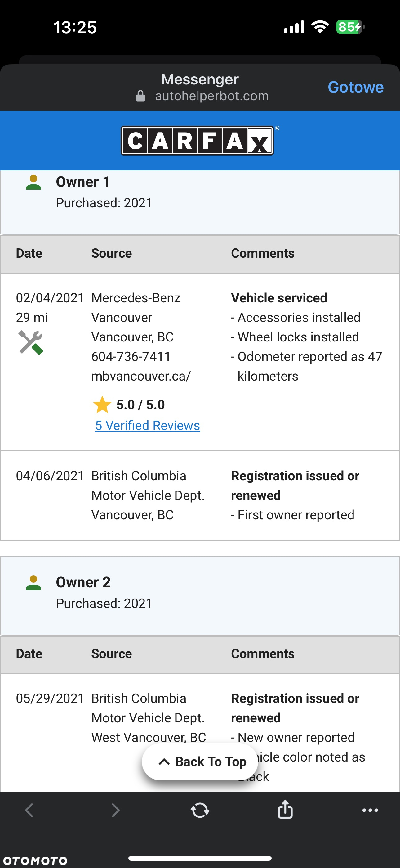Tap the 02/04/2021 date cell
400x868 pixels.
coord(50,298)
